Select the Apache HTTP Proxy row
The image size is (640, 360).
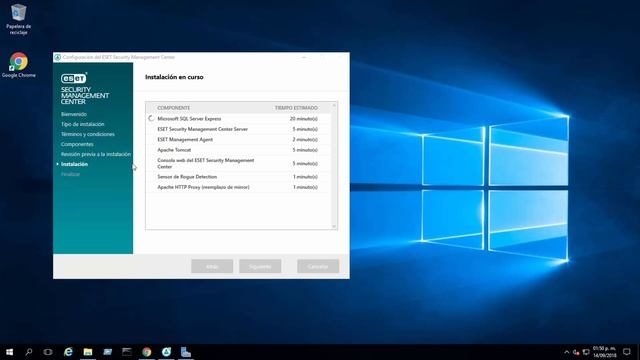click(238, 187)
